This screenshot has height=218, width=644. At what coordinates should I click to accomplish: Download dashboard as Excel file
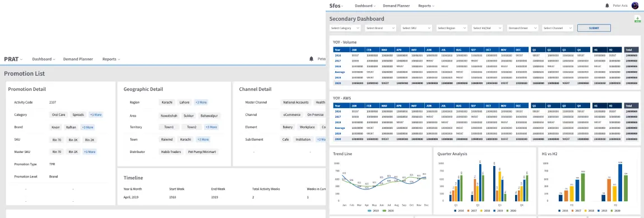pos(637,19)
